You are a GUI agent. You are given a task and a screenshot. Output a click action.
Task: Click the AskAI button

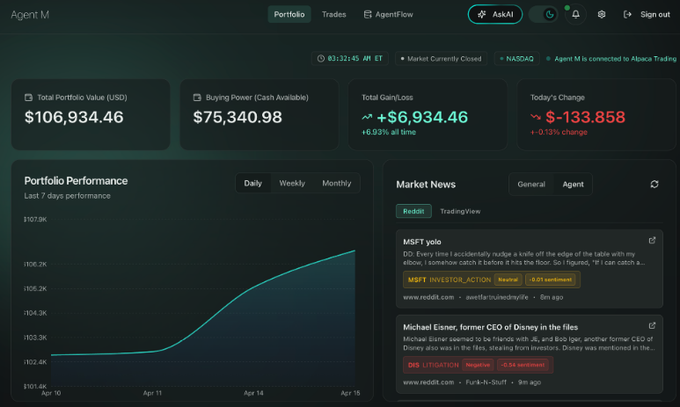[x=495, y=14]
